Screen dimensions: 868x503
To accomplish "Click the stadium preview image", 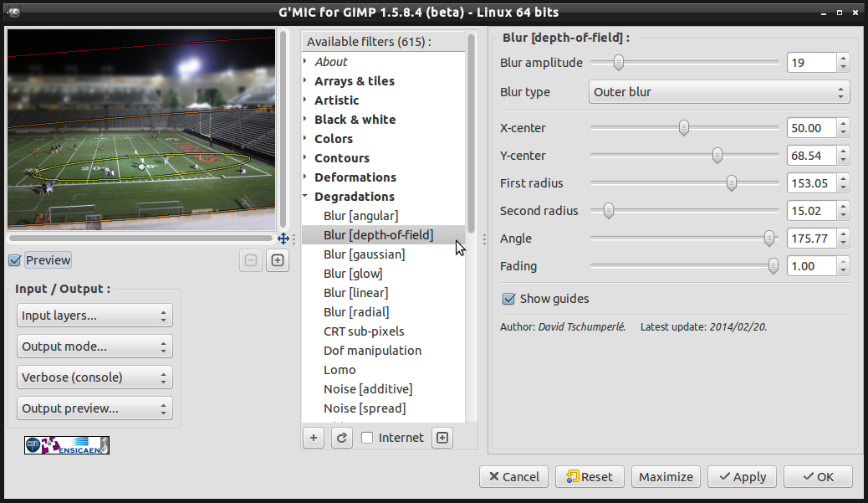I will pos(141,129).
